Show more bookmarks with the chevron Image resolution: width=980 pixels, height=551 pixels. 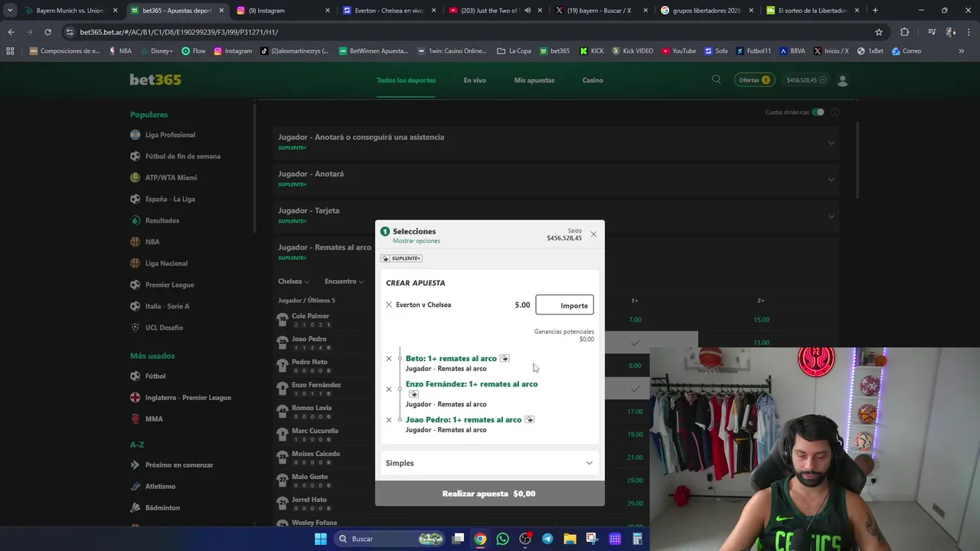pos(961,51)
